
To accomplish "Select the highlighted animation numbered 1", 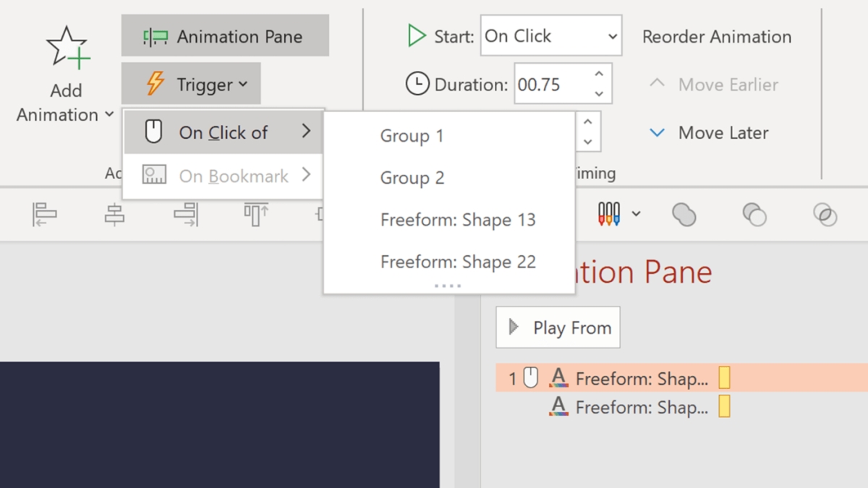I will [x=681, y=378].
